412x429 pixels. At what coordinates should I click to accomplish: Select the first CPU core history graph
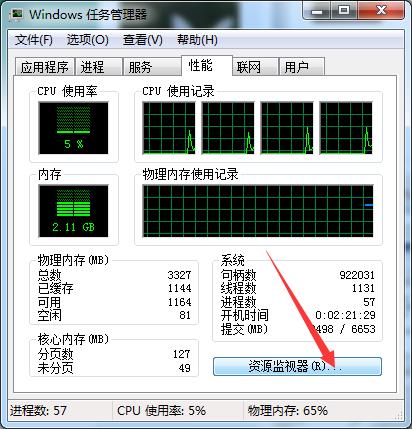[x=169, y=128]
